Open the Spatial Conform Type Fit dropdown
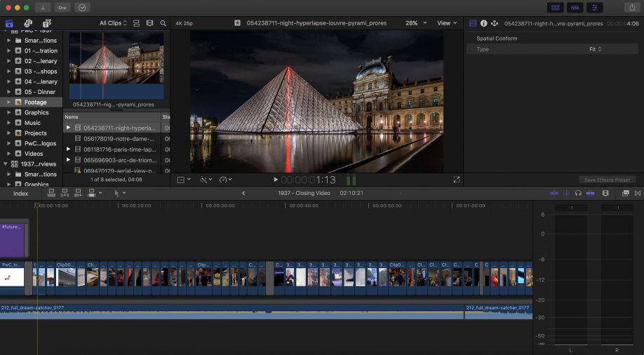 coord(595,49)
